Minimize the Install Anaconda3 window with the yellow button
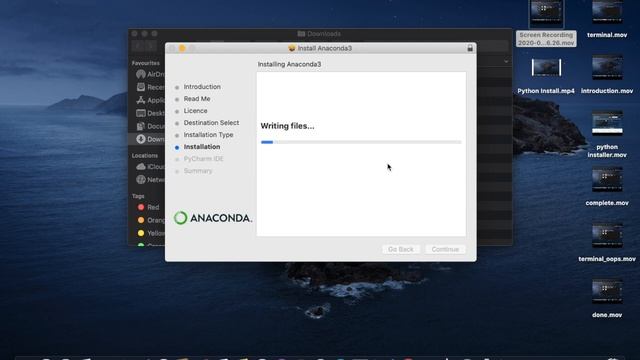This screenshot has width=640, height=360. click(x=182, y=48)
